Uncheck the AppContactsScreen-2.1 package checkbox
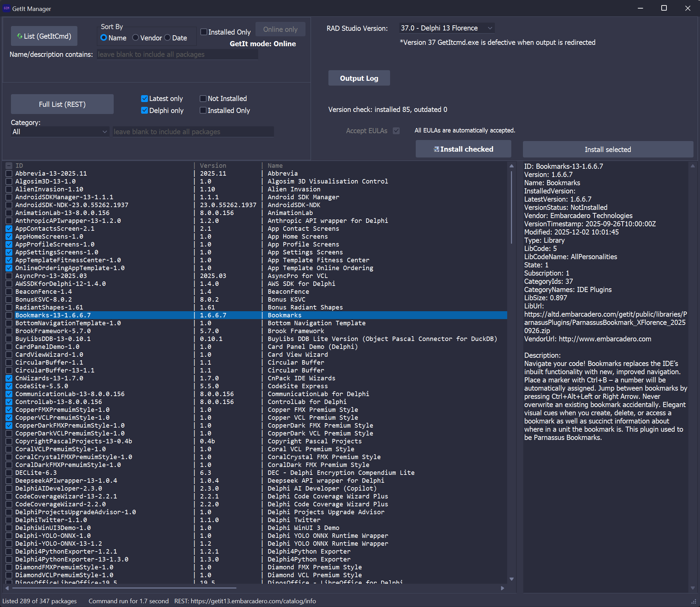This screenshot has height=607, width=700. (9, 229)
